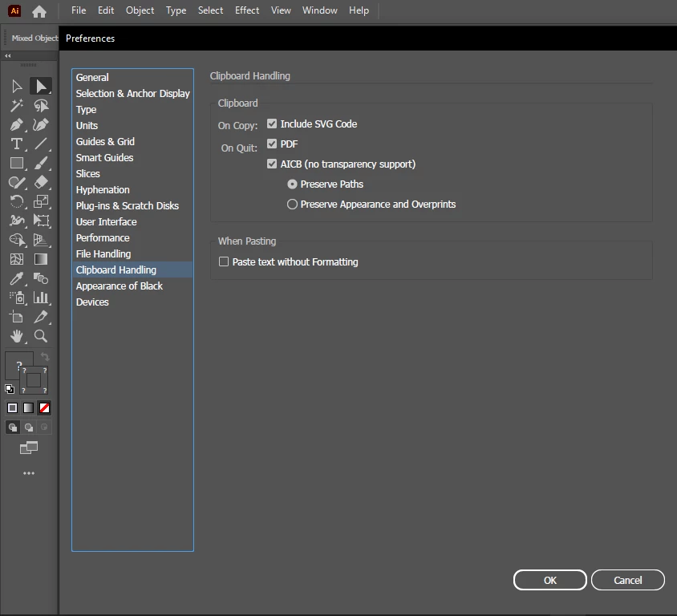
Task: Open the Effect menu
Action: tap(247, 10)
